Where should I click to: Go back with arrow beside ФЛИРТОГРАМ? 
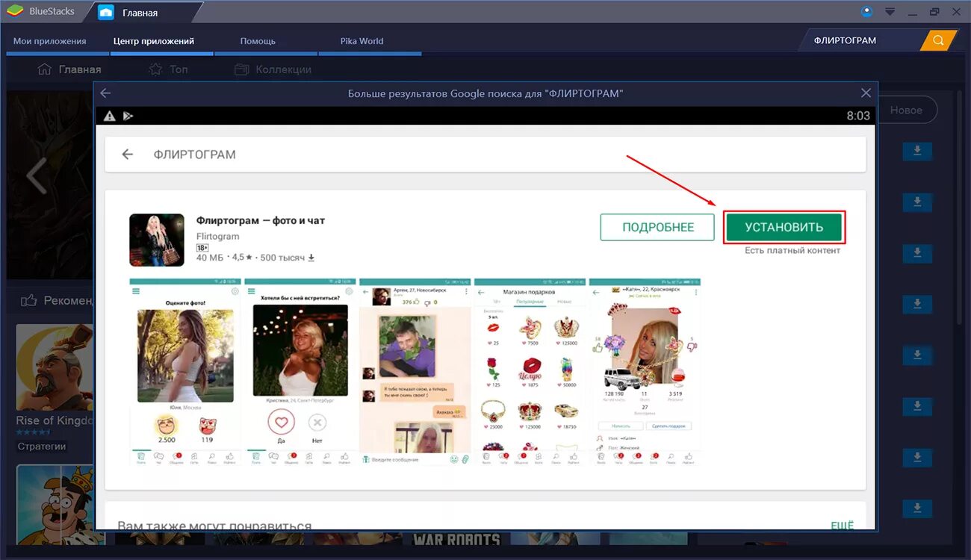pyautogui.click(x=128, y=155)
